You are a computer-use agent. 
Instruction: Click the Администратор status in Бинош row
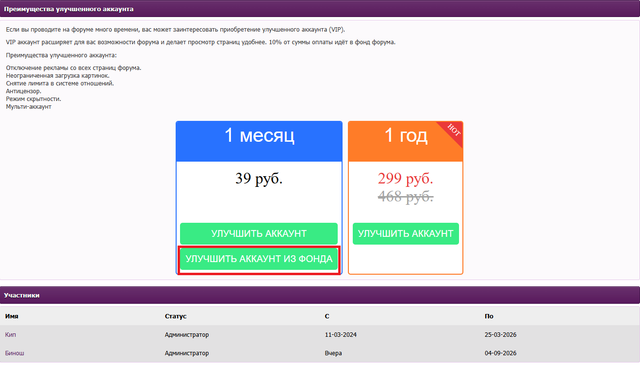pyautogui.click(x=187, y=353)
